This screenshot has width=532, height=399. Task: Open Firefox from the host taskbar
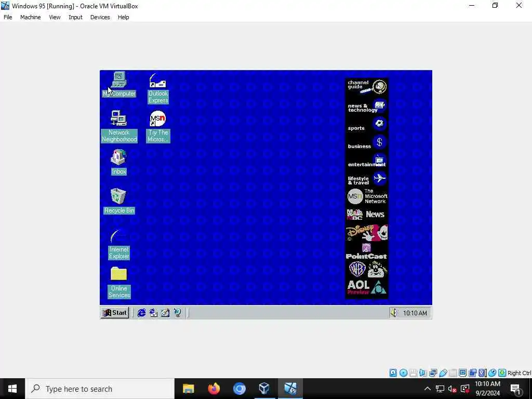(214, 389)
